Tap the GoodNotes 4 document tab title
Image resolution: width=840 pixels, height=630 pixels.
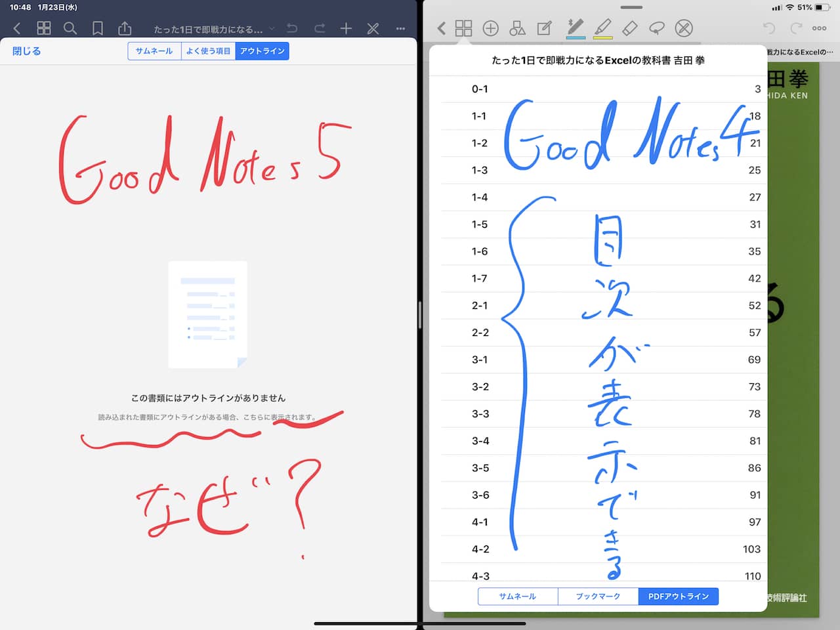pos(800,52)
